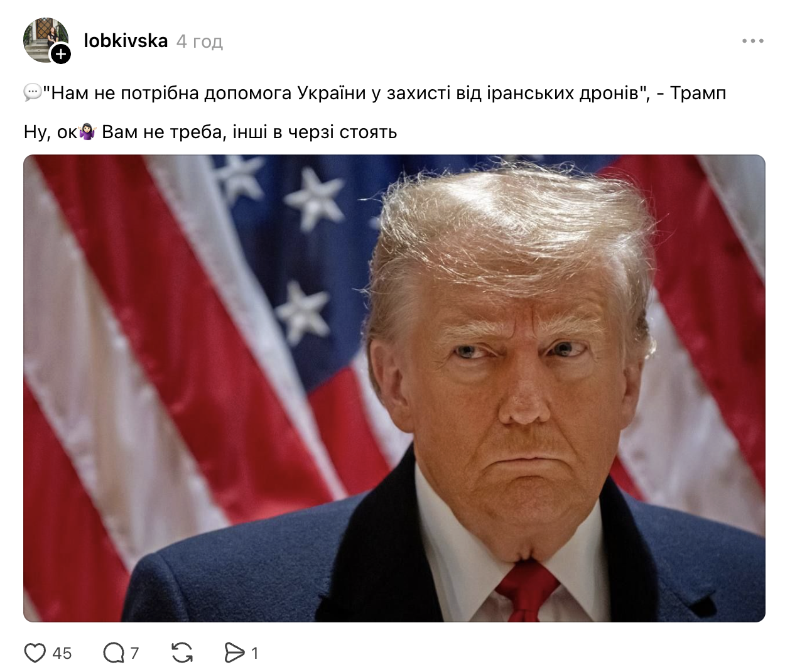Click the quote text about іранських дронів
The width and height of the screenshot is (785, 672).
(x=346, y=93)
